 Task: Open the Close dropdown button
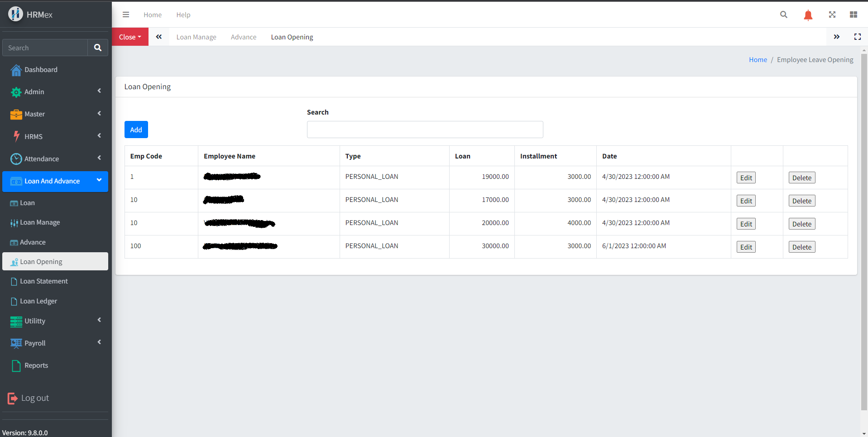[x=130, y=37]
